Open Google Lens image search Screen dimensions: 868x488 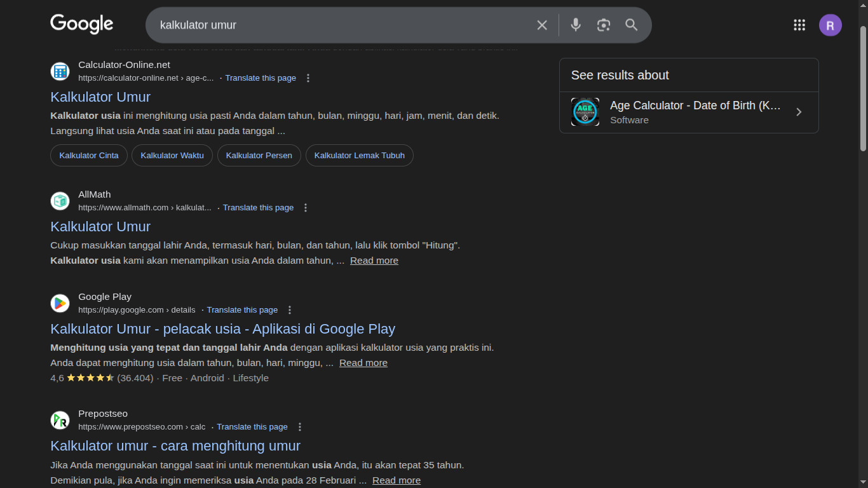603,25
